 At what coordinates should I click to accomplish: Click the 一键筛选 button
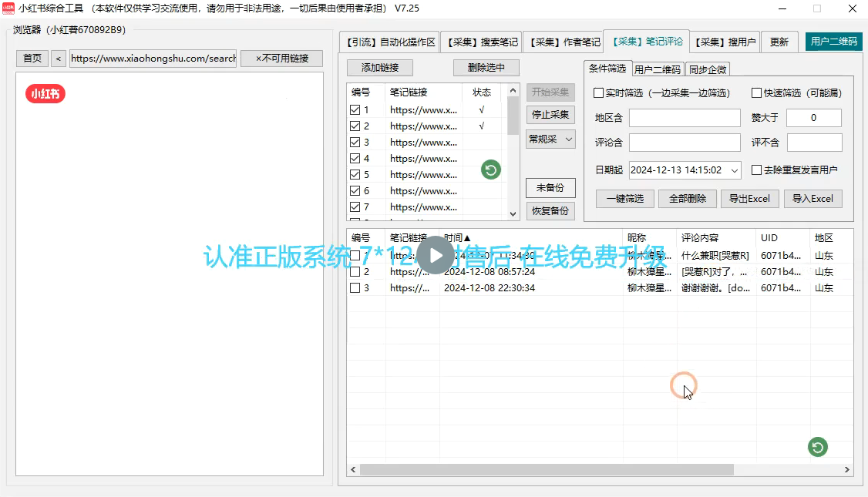[x=625, y=199]
